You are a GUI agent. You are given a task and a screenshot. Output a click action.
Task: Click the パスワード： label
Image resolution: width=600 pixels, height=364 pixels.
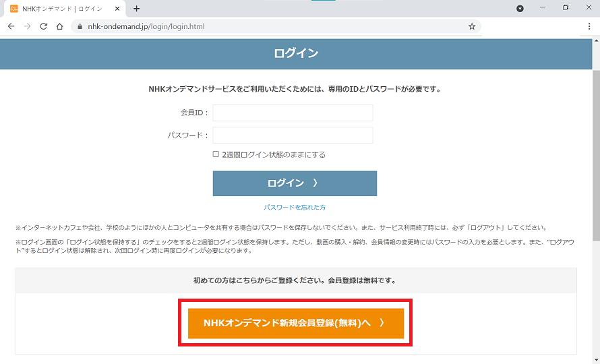point(188,135)
